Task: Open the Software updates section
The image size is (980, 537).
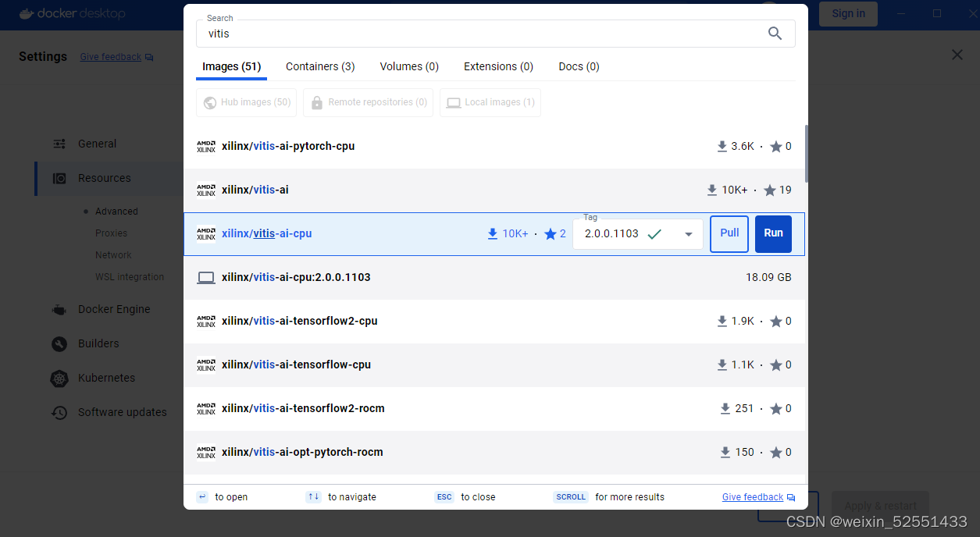Action: pos(122,412)
